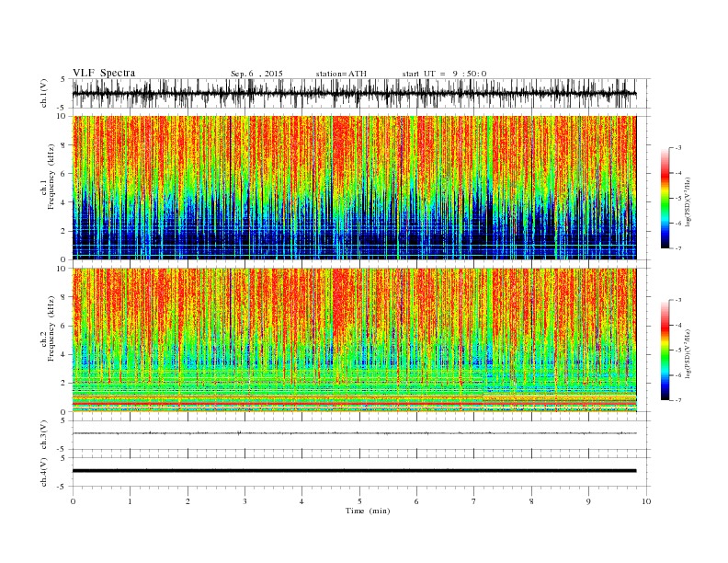
Task: Click the "3" minute time-axis tick label
Action: 245,501
